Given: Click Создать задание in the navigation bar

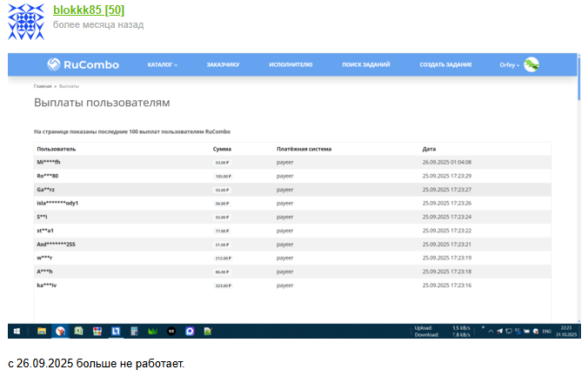Looking at the screenshot, I should coord(445,64).
